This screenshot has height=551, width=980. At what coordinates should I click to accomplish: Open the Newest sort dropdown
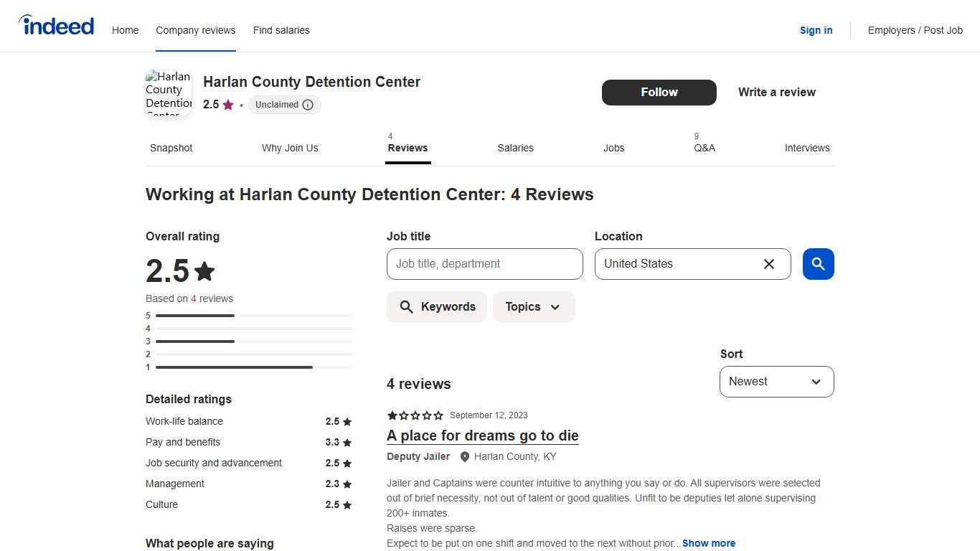pos(776,381)
